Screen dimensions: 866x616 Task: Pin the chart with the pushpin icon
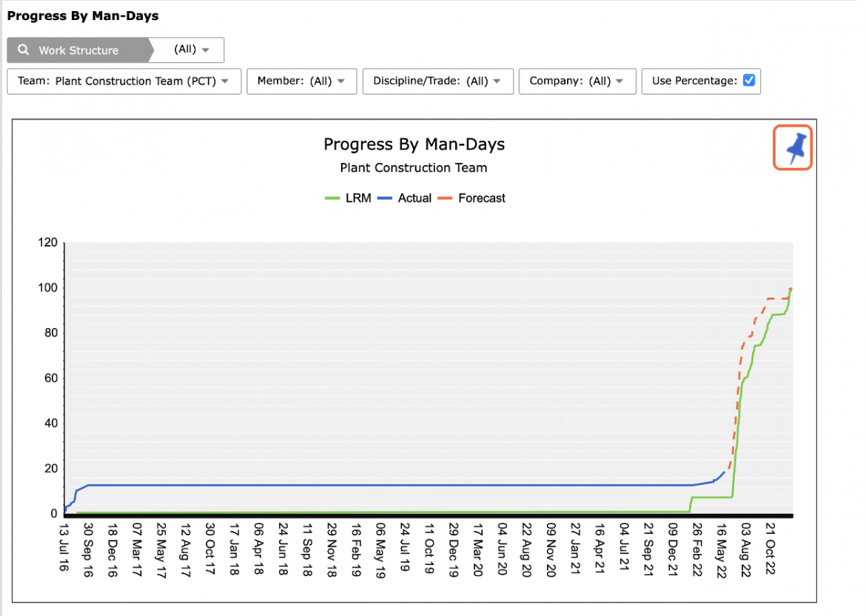click(793, 147)
